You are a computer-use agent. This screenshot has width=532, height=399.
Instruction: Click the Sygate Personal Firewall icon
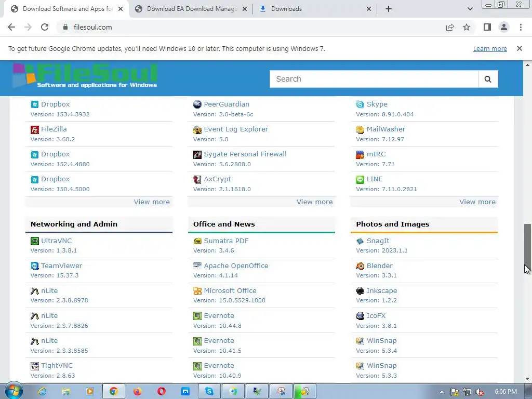click(197, 154)
